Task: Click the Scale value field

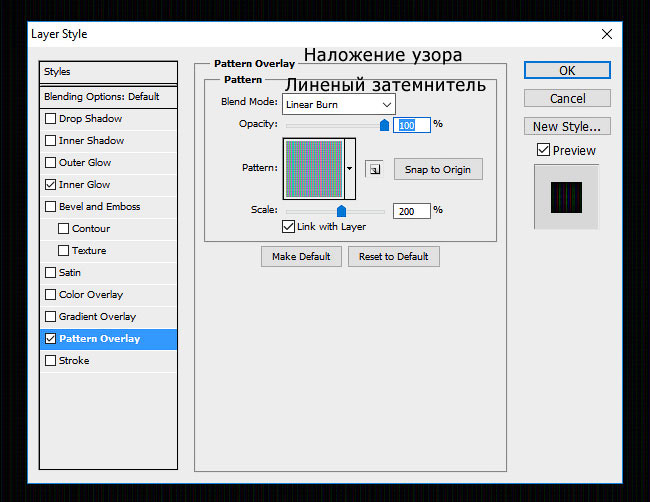Action: coord(412,211)
